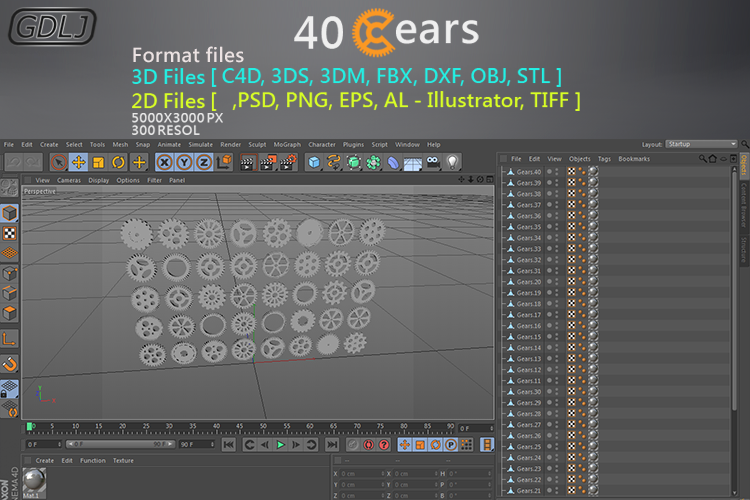Click the Object Manager search magnifier icon
This screenshot has width=750, height=500.
(x=702, y=158)
